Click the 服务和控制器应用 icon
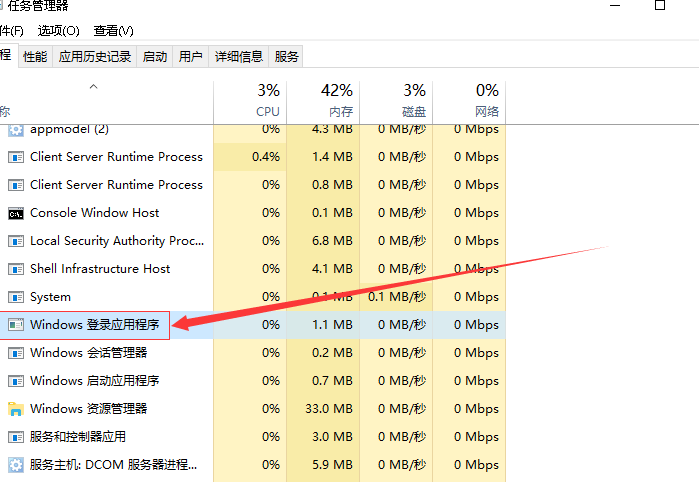The height and width of the screenshot is (482, 699). coord(16,437)
